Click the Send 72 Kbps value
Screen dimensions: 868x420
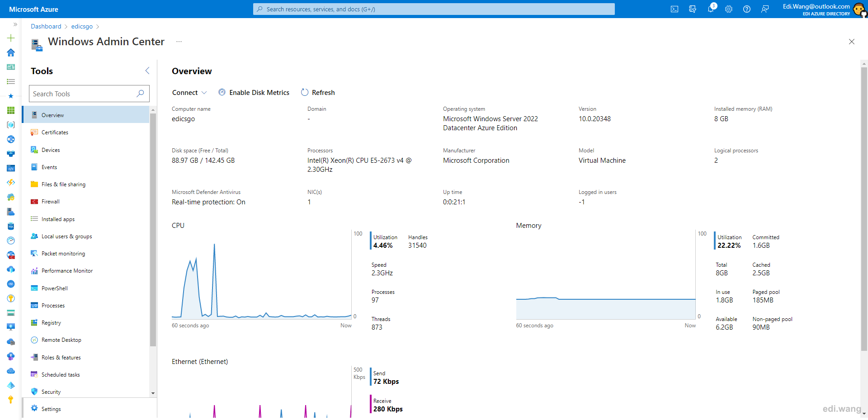386,382
